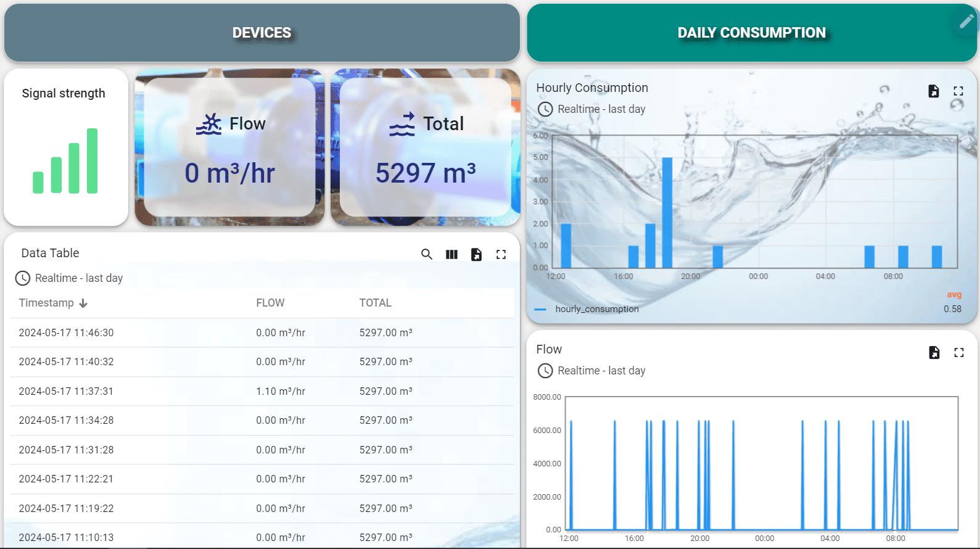Image resolution: width=980 pixels, height=549 pixels.
Task: Open Data Table column display settings
Action: pos(451,254)
